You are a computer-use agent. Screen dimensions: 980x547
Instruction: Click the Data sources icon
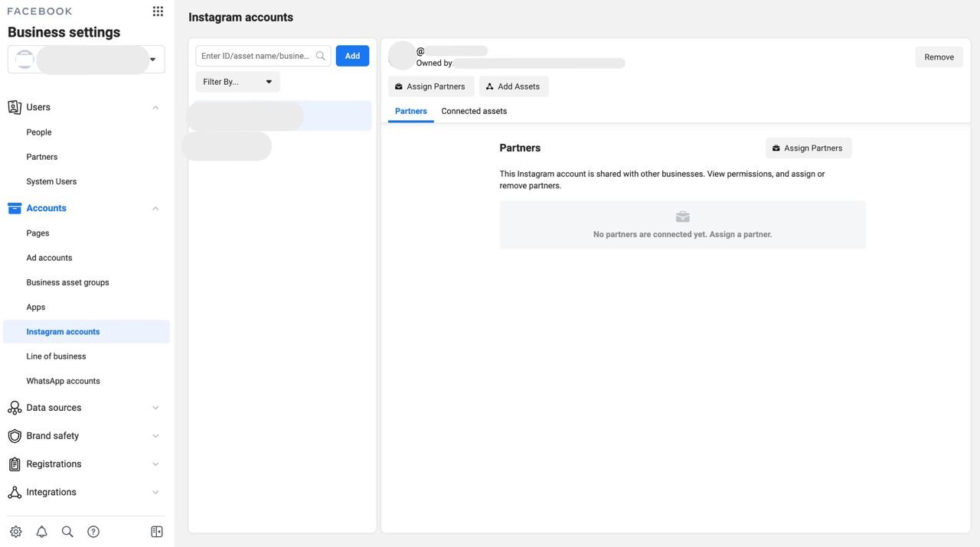[15, 408]
